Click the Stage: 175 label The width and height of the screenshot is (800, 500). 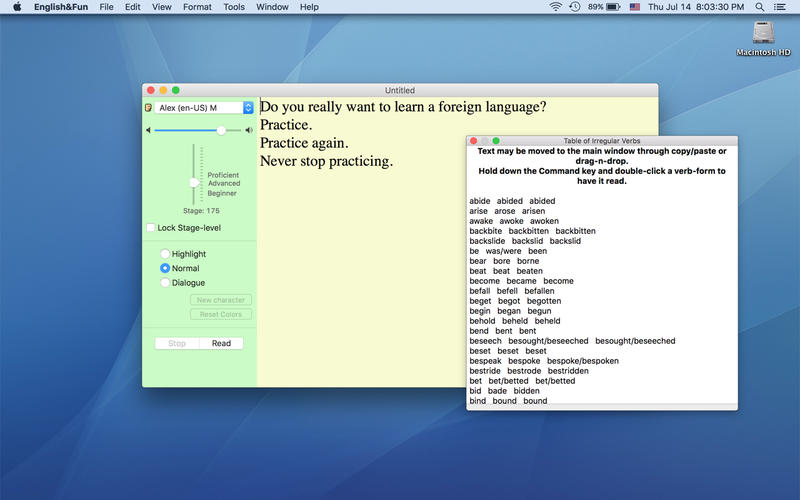coord(201,211)
